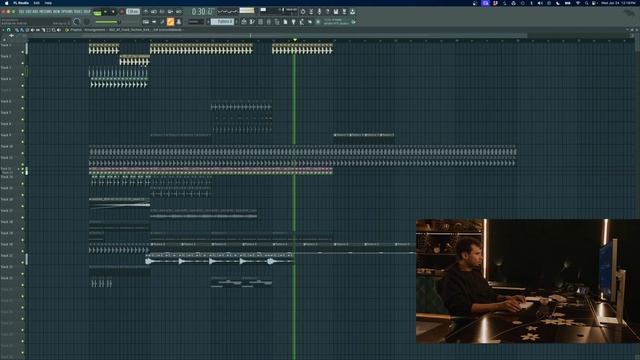The height and width of the screenshot is (360, 640).
Task: Toggle mute dot on Track 10
Action: pyautogui.click(x=22, y=153)
